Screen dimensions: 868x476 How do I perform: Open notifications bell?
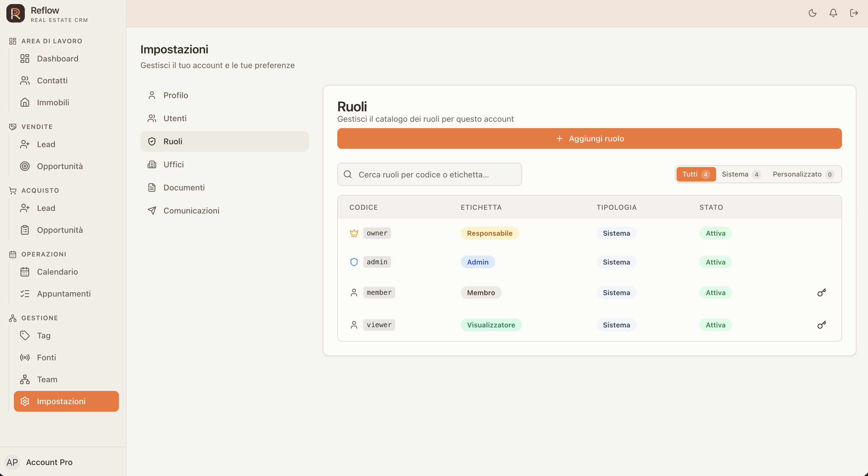point(833,13)
